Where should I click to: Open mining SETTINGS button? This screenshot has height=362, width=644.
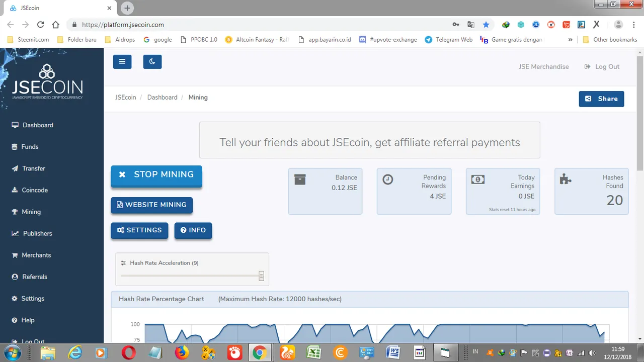click(x=139, y=230)
